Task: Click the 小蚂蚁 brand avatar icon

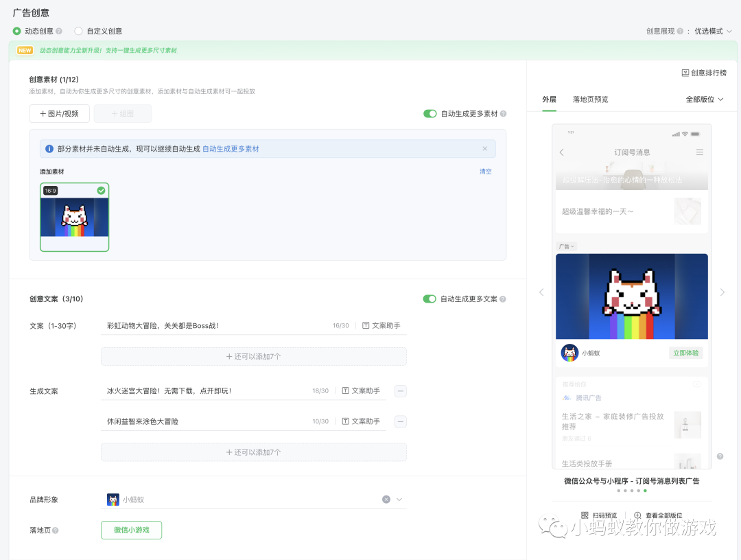Action: [113, 500]
